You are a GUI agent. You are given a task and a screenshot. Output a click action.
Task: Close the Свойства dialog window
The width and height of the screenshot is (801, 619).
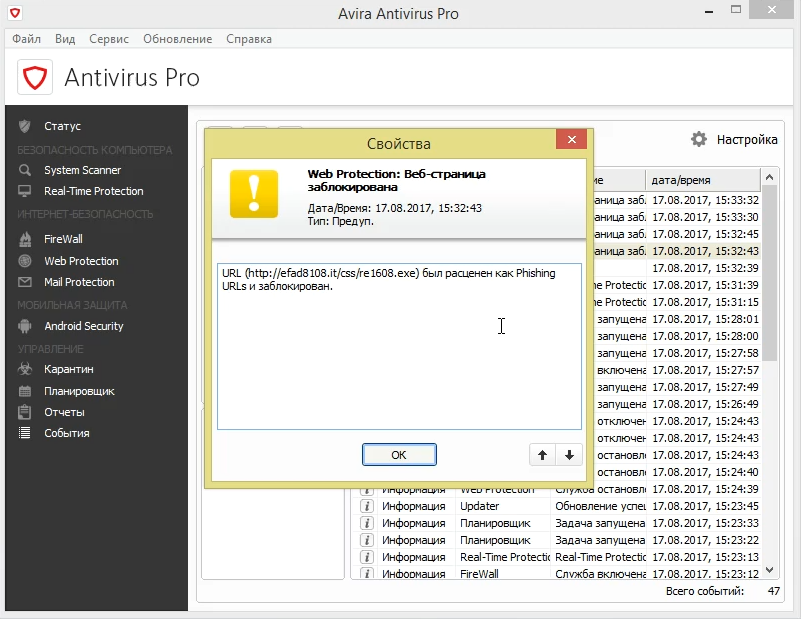[x=570, y=141]
